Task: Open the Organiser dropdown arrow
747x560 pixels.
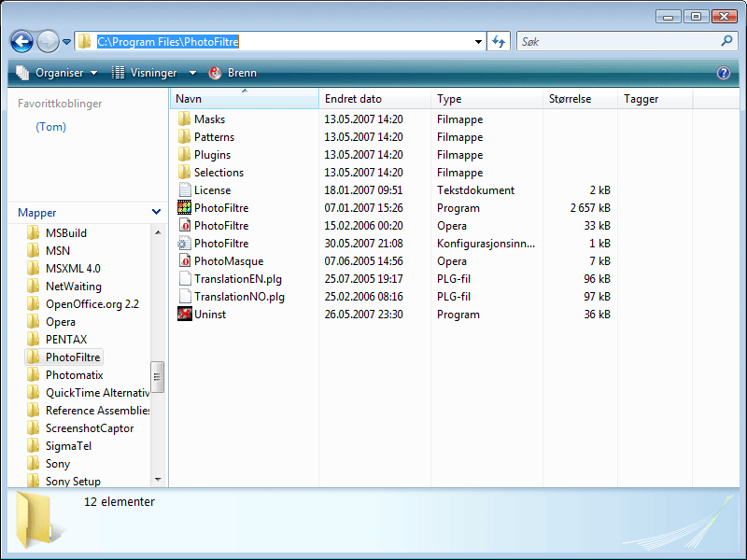Action: (94, 73)
